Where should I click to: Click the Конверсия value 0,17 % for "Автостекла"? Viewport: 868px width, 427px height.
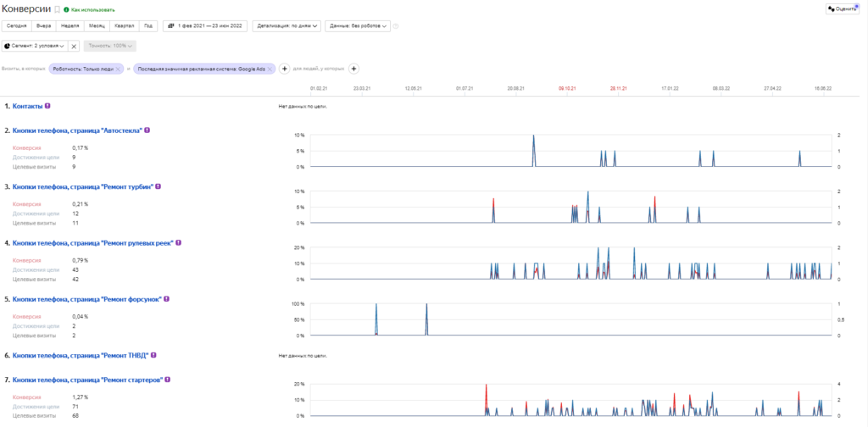81,147
